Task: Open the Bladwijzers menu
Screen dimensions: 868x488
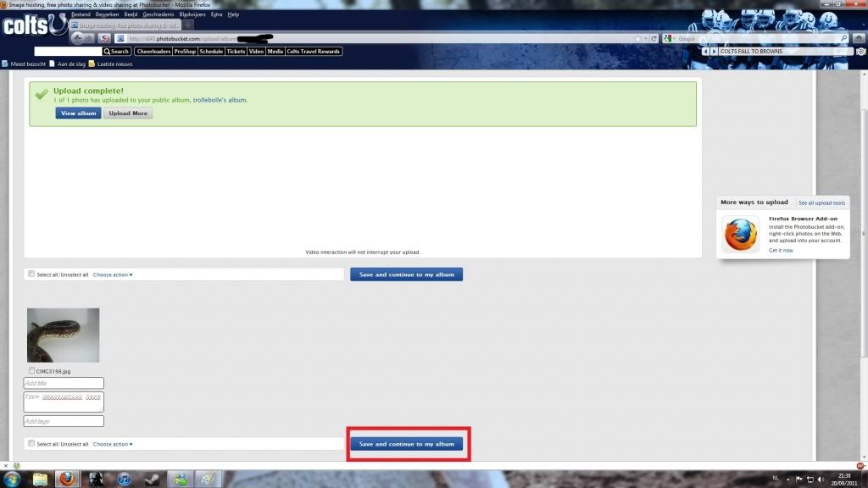Action: click(192, 14)
